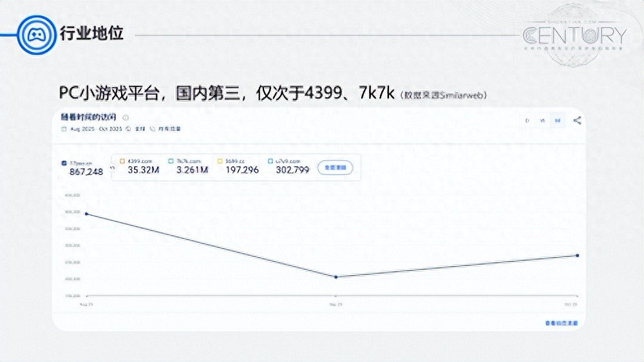Click the October data point on the line
The width and height of the screenshot is (644, 362).
pyautogui.click(x=578, y=256)
